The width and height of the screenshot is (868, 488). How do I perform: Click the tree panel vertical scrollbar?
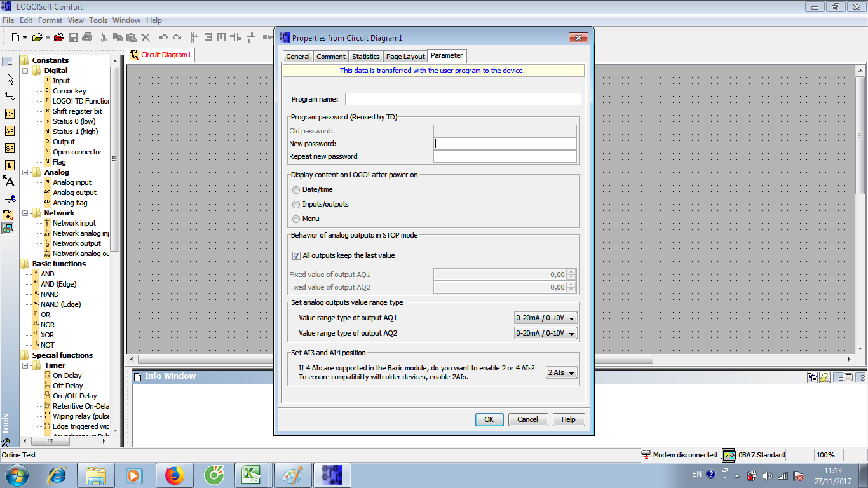point(115,159)
